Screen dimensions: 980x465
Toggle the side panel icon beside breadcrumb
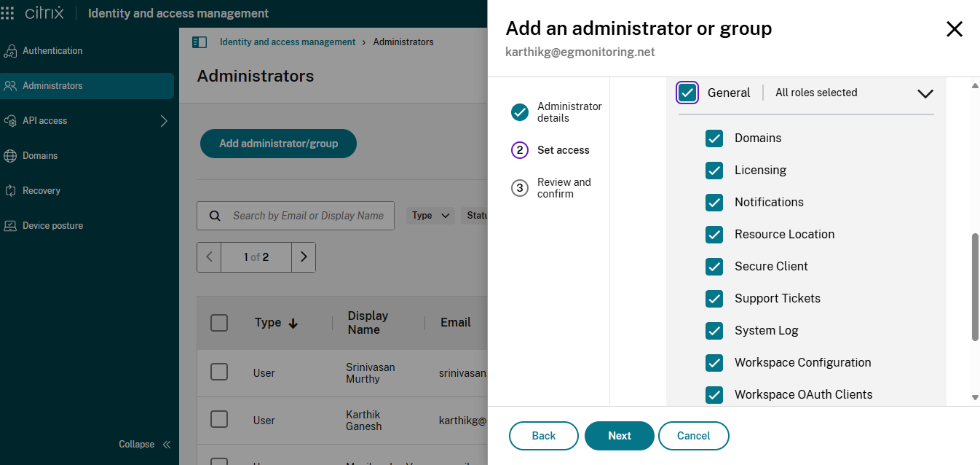click(199, 42)
